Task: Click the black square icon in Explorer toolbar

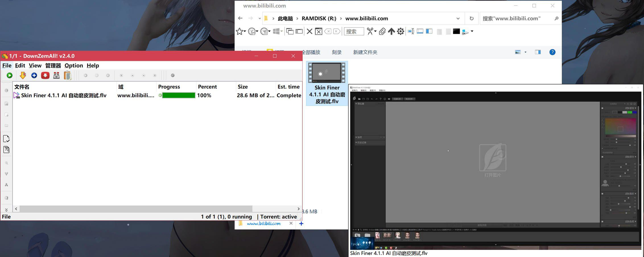Action: (456, 31)
